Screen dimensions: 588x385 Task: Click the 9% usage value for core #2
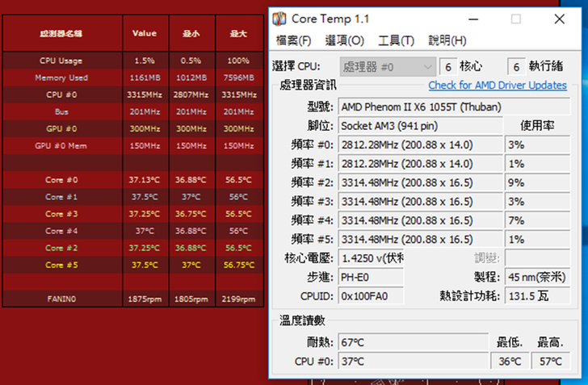pos(537,183)
